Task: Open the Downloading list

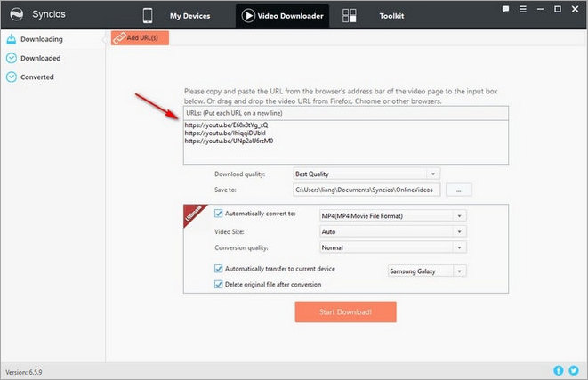Action: [x=52, y=39]
